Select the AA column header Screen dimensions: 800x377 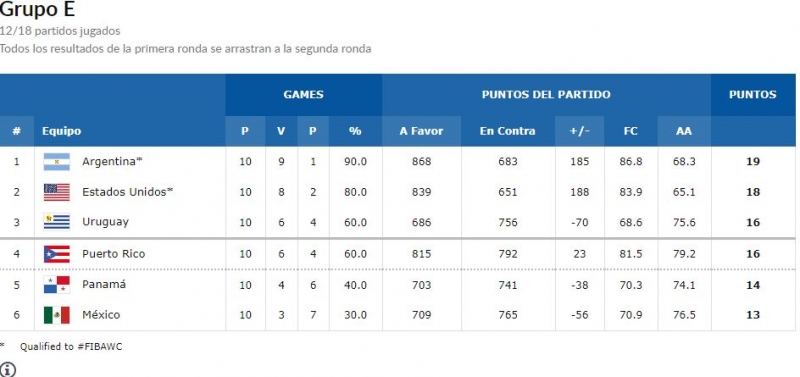[684, 131]
